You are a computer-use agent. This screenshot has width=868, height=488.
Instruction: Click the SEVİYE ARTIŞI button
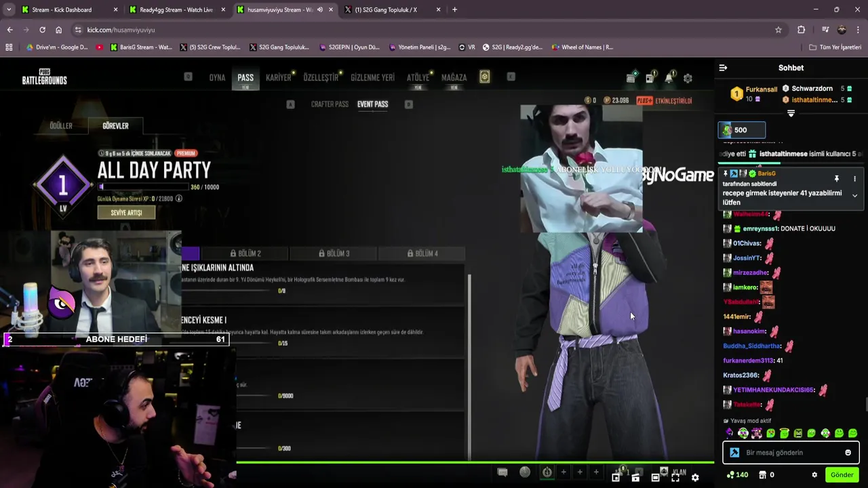pos(126,212)
